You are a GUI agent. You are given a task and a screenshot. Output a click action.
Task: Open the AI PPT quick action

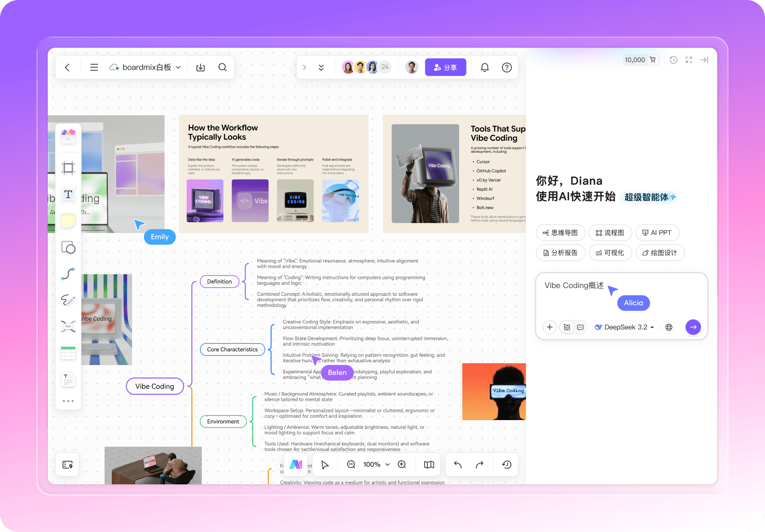[657, 233]
